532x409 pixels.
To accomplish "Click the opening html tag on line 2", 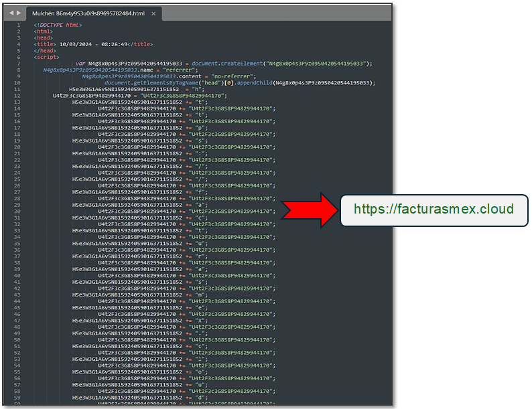I will click(43, 31).
